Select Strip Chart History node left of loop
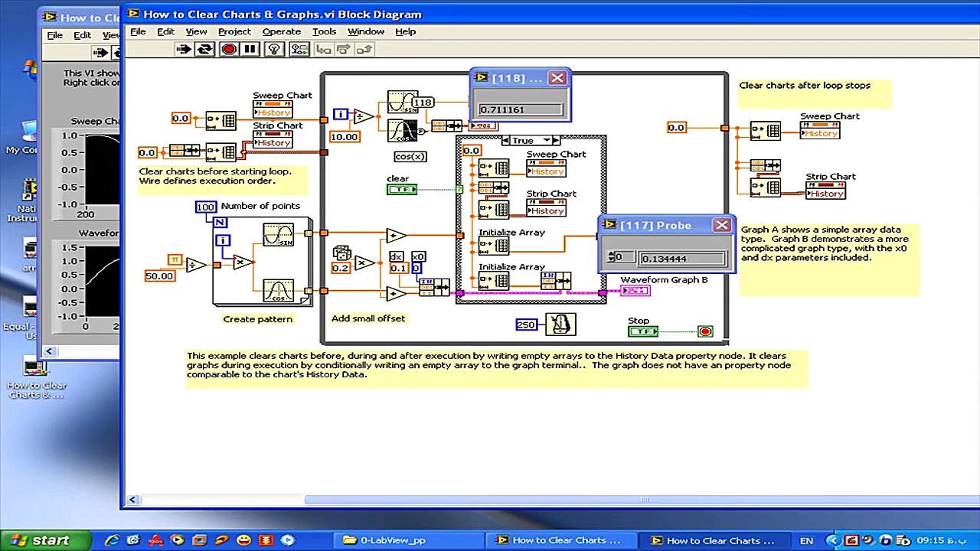 (x=273, y=139)
